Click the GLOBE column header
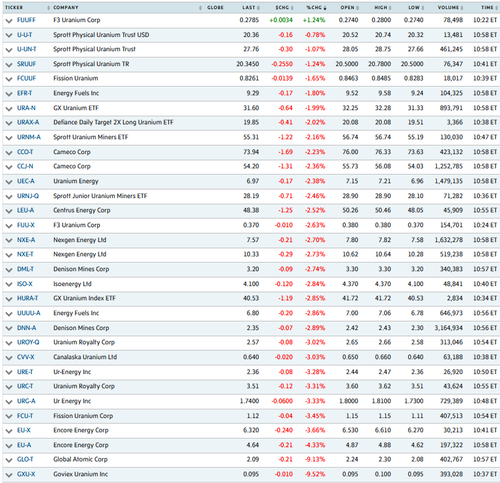The image size is (500, 483). [215, 7]
